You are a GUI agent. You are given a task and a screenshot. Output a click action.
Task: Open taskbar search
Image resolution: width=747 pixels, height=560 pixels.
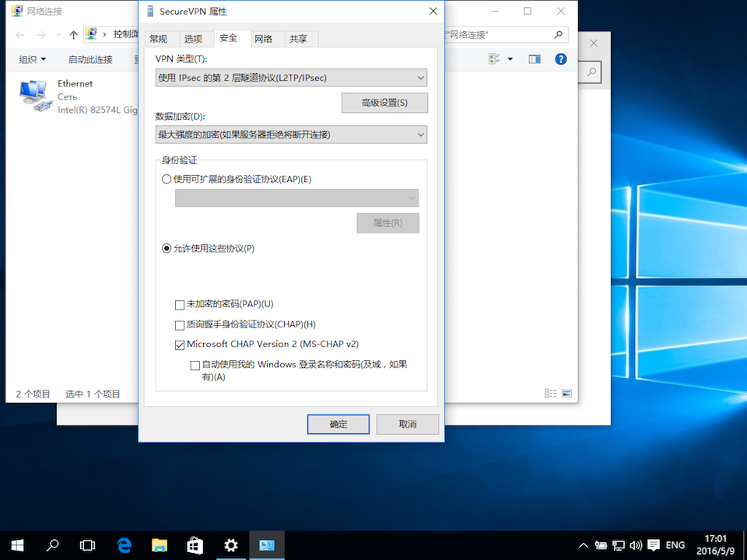(52, 545)
